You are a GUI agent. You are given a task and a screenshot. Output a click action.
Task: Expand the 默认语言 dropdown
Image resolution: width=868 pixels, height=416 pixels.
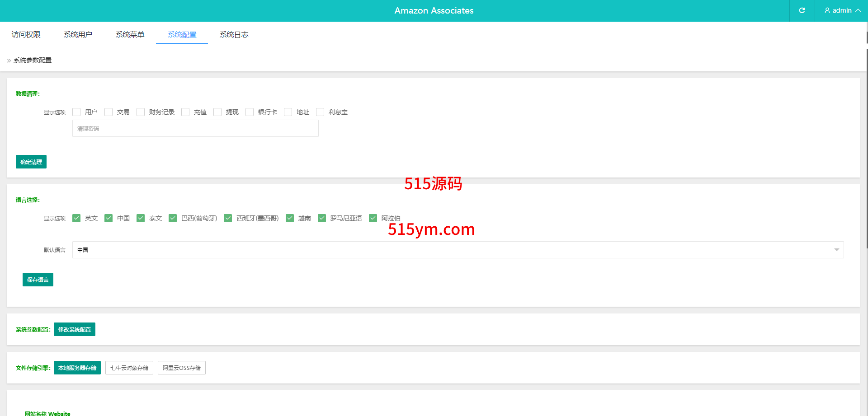coord(458,250)
